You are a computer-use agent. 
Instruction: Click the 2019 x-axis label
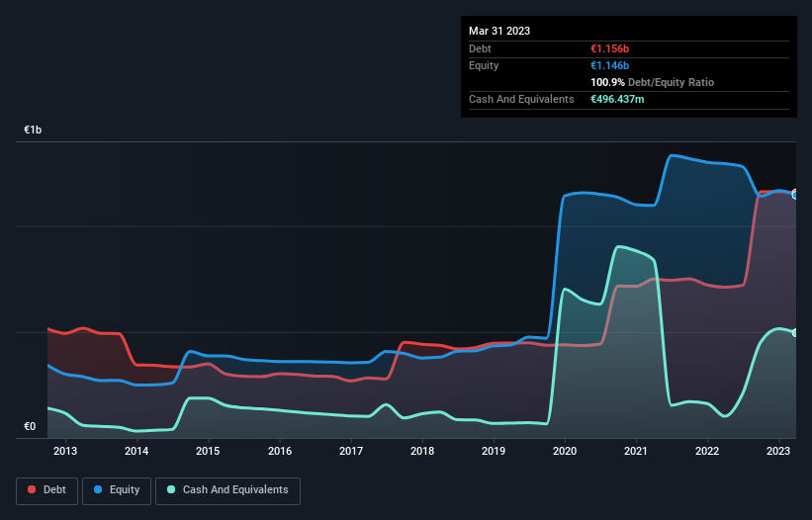point(494,451)
